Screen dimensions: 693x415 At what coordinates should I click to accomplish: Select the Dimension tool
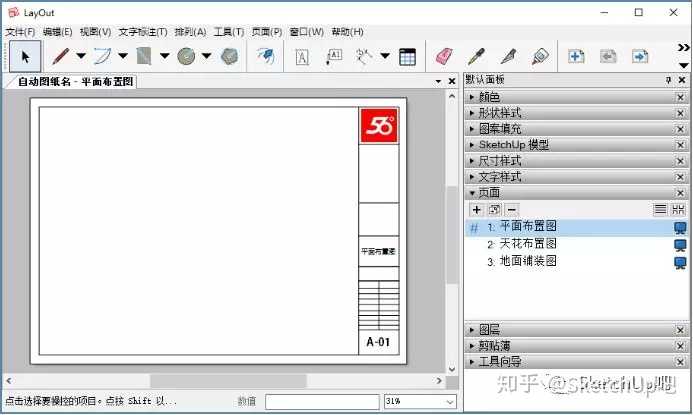(364, 57)
